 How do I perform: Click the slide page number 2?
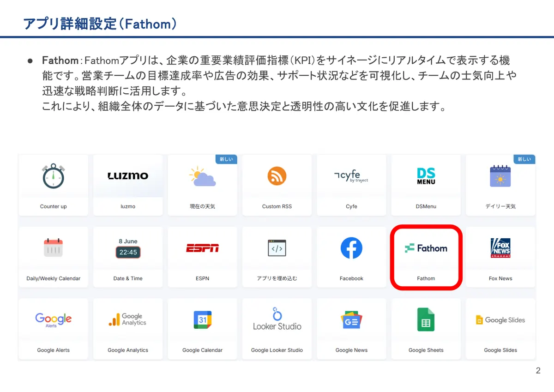click(538, 371)
